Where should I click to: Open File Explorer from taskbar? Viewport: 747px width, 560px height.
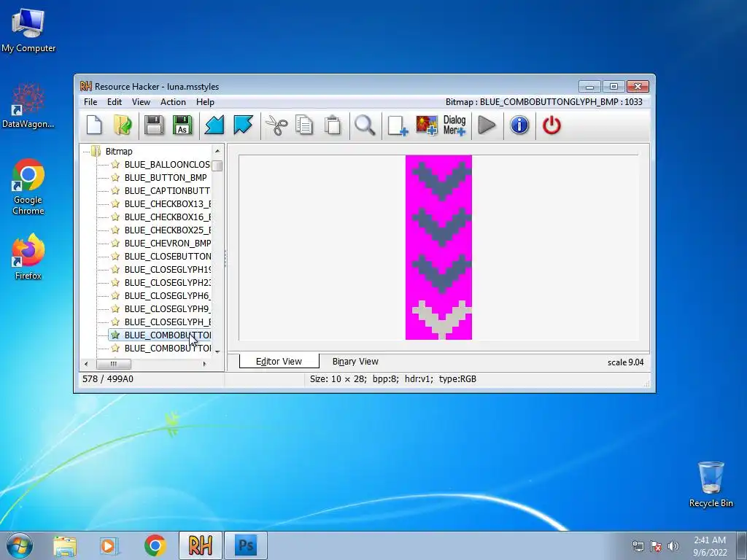pyautogui.click(x=65, y=545)
